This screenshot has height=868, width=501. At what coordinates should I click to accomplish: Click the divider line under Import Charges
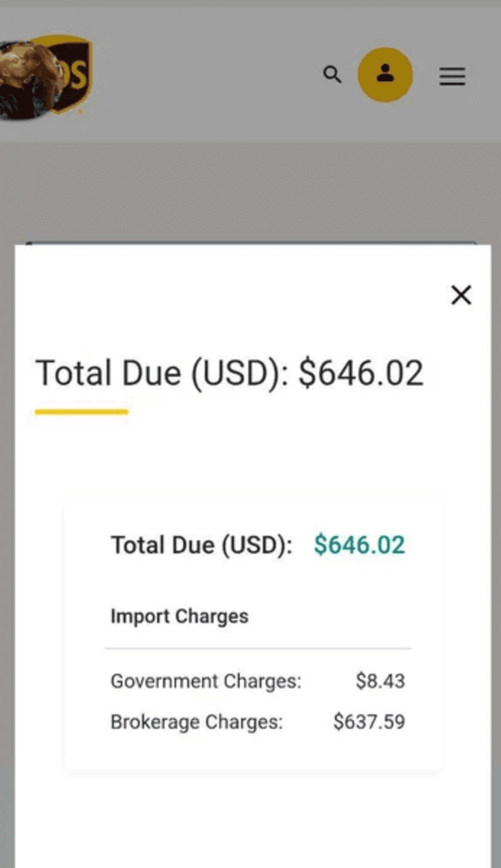[257, 648]
